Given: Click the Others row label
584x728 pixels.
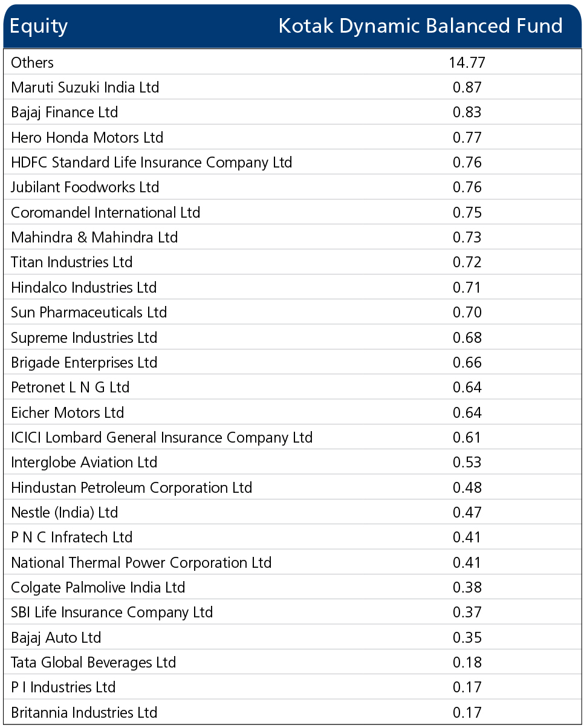Looking at the screenshot, I should click(32, 62).
